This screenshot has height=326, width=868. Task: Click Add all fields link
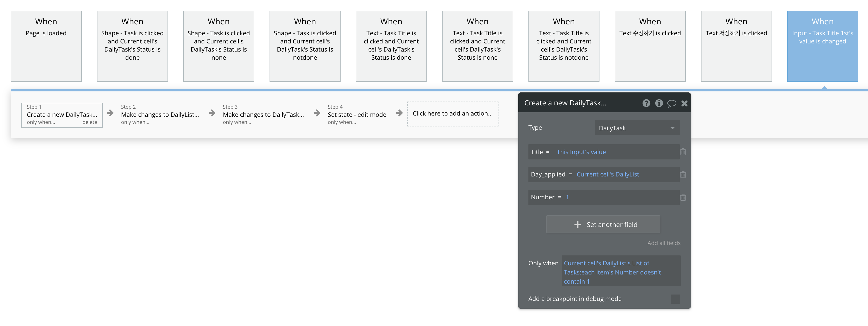663,243
